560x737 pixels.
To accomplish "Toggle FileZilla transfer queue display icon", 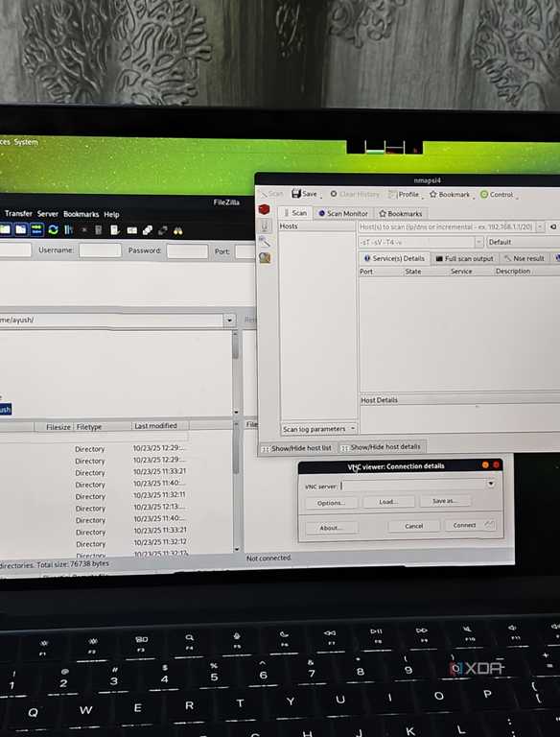I will (36, 229).
